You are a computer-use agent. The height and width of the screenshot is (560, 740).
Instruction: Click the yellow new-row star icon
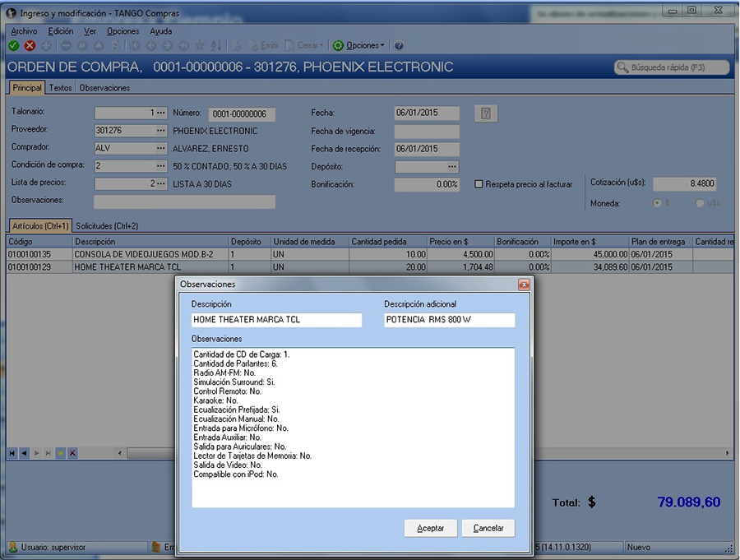[x=60, y=453]
